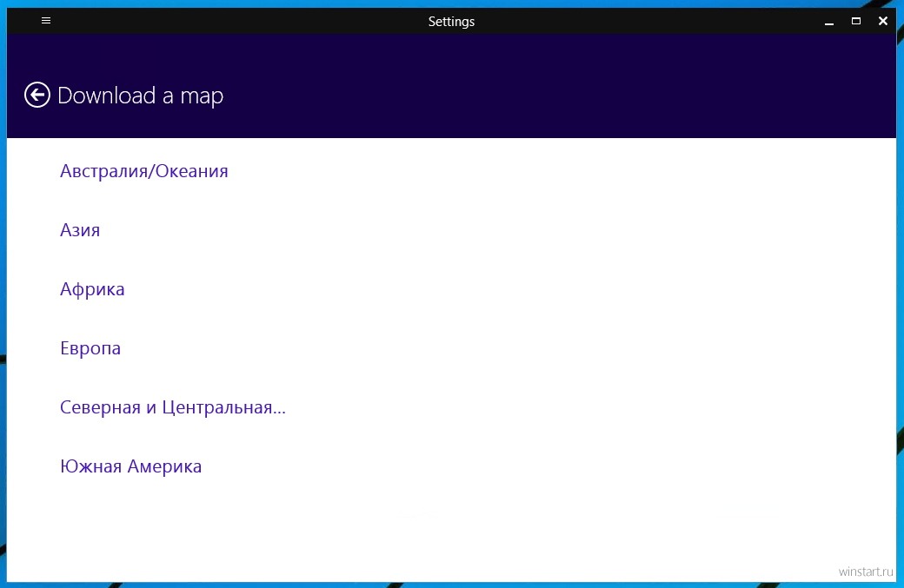
Task: Open the hamburger menu in title bar
Action: pos(46,21)
